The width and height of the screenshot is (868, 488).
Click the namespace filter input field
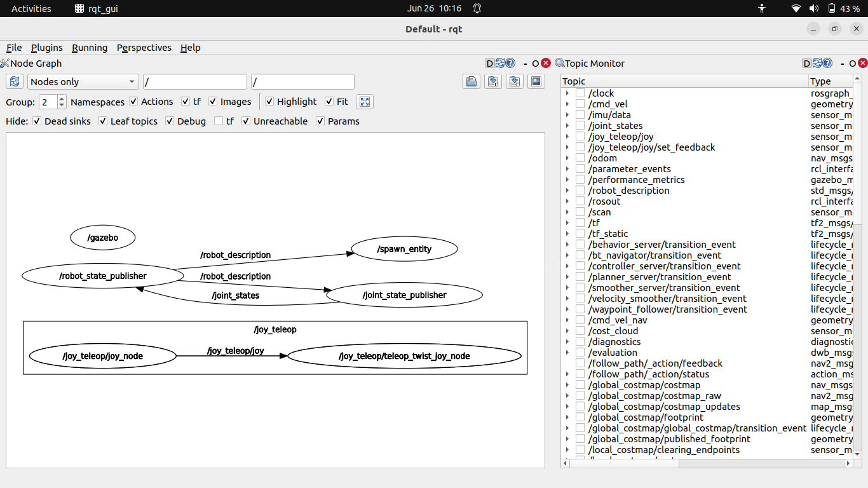(x=194, y=81)
